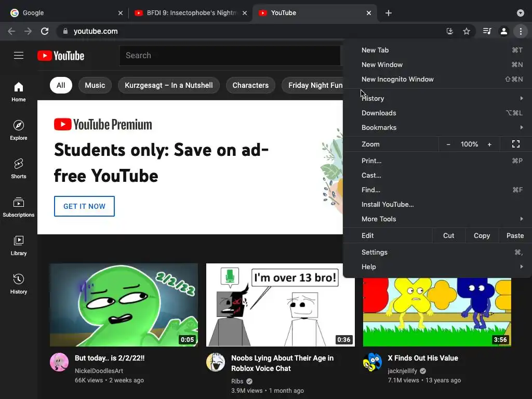Open the X Finds Out His Value thumbnail
Viewport: 532px width, 399px height.
437,312
